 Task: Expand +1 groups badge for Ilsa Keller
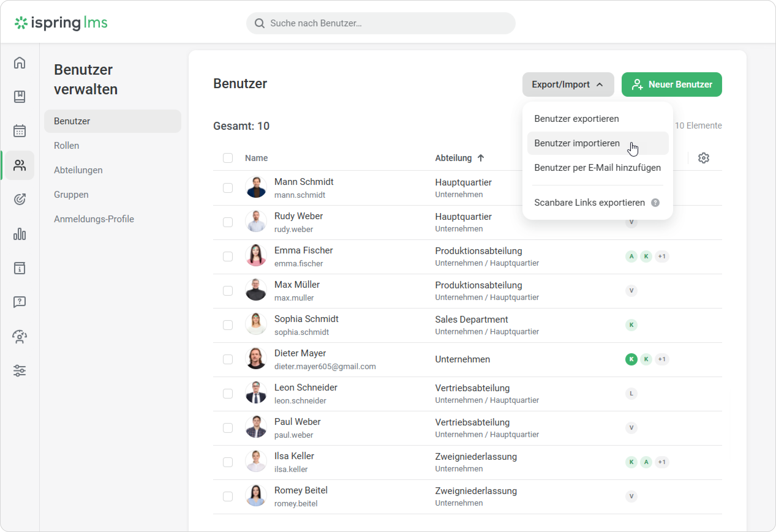[661, 462]
